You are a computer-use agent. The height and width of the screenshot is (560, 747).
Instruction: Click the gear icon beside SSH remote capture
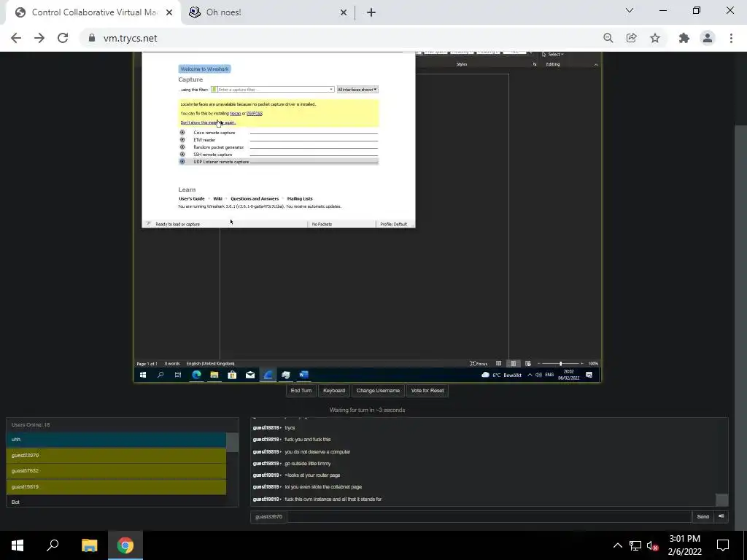(182, 155)
